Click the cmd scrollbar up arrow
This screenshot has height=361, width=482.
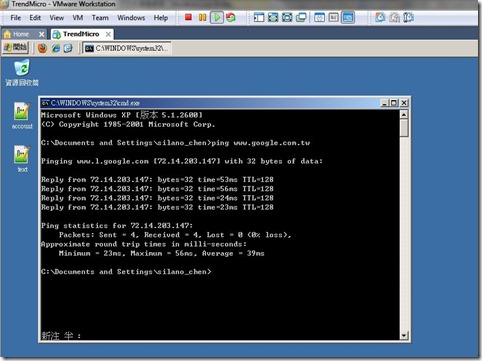(x=404, y=115)
